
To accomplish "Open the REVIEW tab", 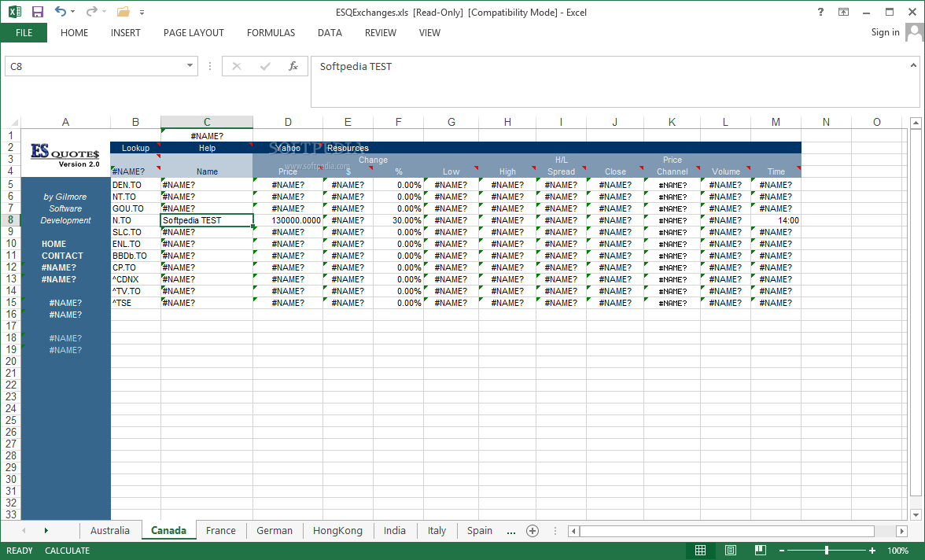I will click(381, 33).
